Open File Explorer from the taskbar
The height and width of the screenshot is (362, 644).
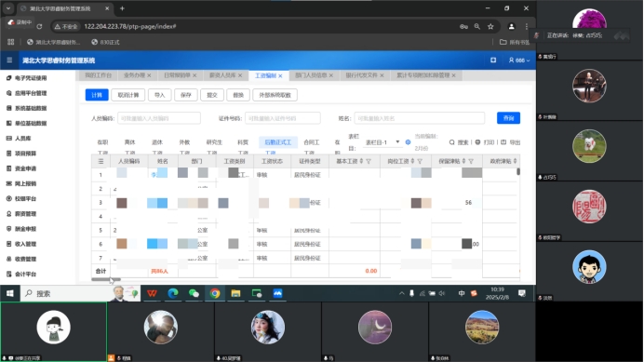click(x=235, y=293)
